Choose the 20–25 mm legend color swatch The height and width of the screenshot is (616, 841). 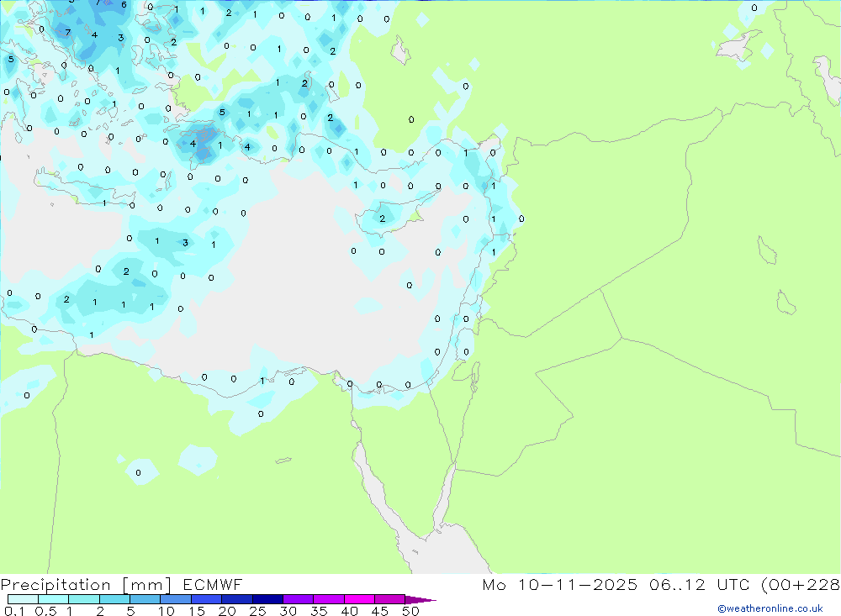click(x=236, y=599)
